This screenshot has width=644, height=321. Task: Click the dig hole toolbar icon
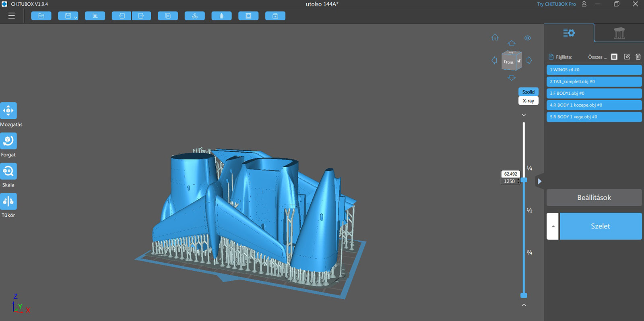pyautogui.click(x=248, y=16)
